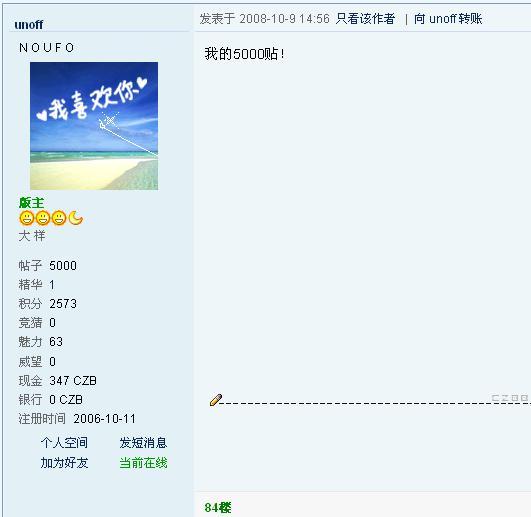The width and height of the screenshot is (531, 517).
Task: Click the 当前在线 online status
Action: [143, 462]
